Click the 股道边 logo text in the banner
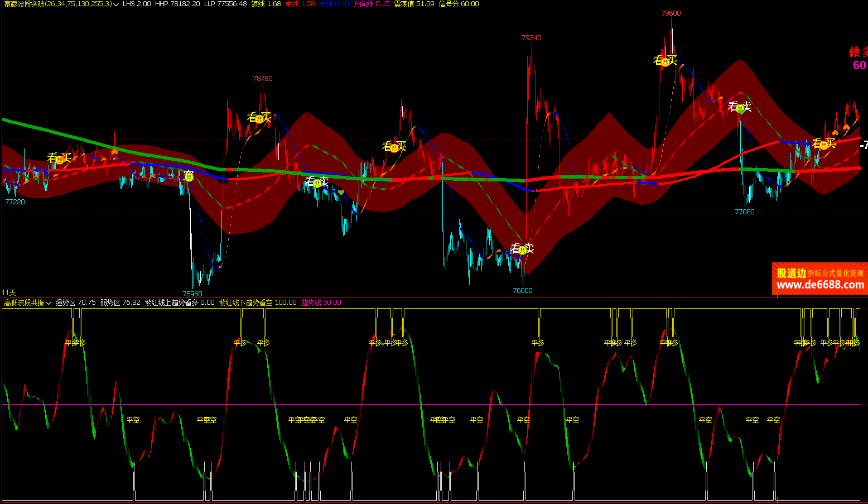 click(791, 273)
